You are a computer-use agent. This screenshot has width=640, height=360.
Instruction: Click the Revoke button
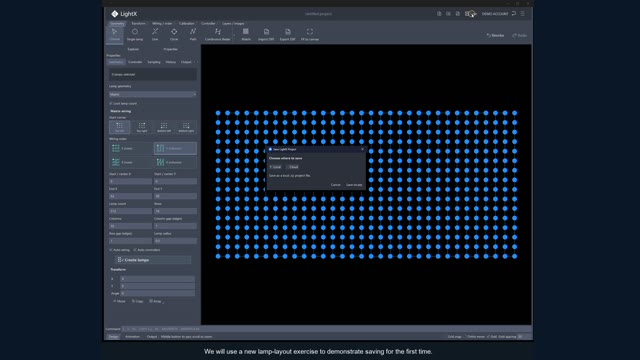pos(496,36)
